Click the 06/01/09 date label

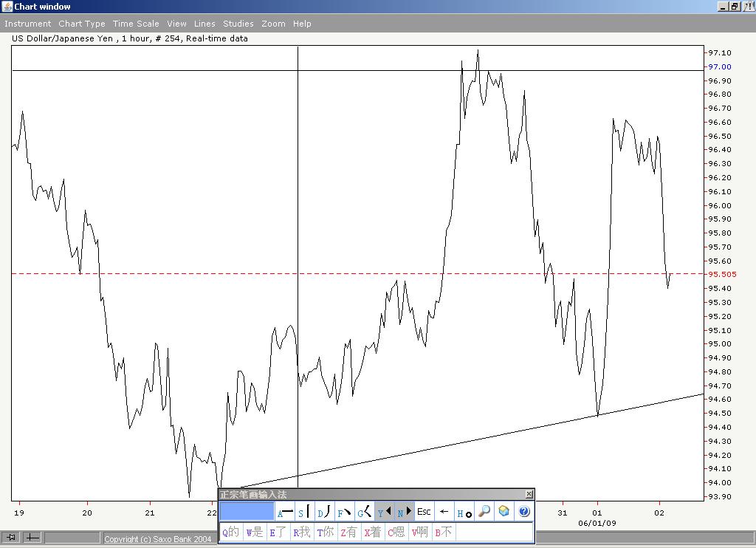tap(597, 523)
